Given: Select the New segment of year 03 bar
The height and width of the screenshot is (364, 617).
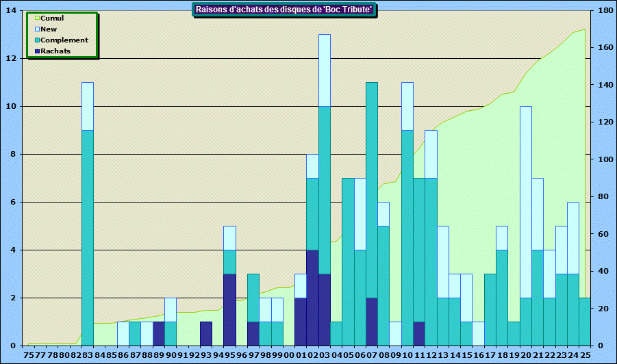Looking at the screenshot, I should coord(325,70).
